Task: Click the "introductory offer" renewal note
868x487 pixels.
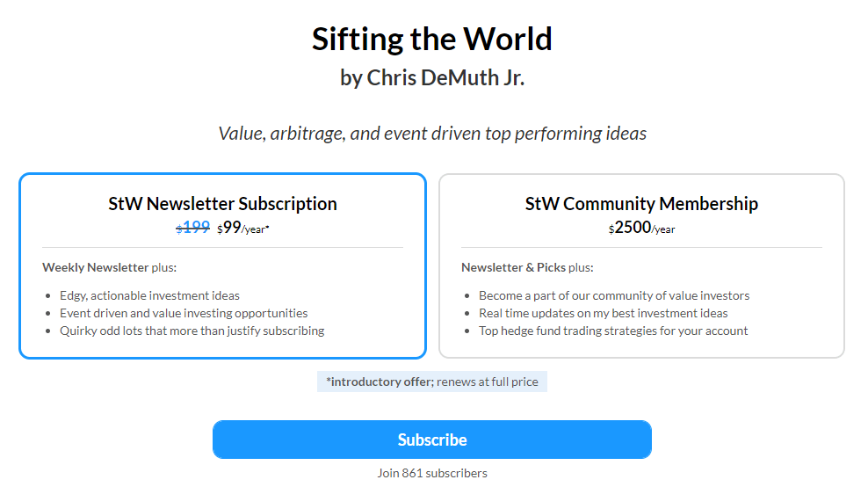Action: pos(431,382)
